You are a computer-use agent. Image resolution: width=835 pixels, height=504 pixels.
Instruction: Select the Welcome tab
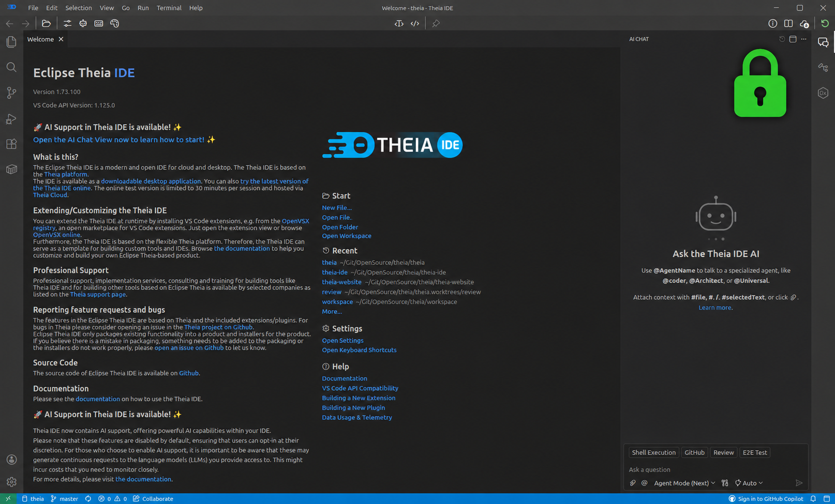coord(40,39)
